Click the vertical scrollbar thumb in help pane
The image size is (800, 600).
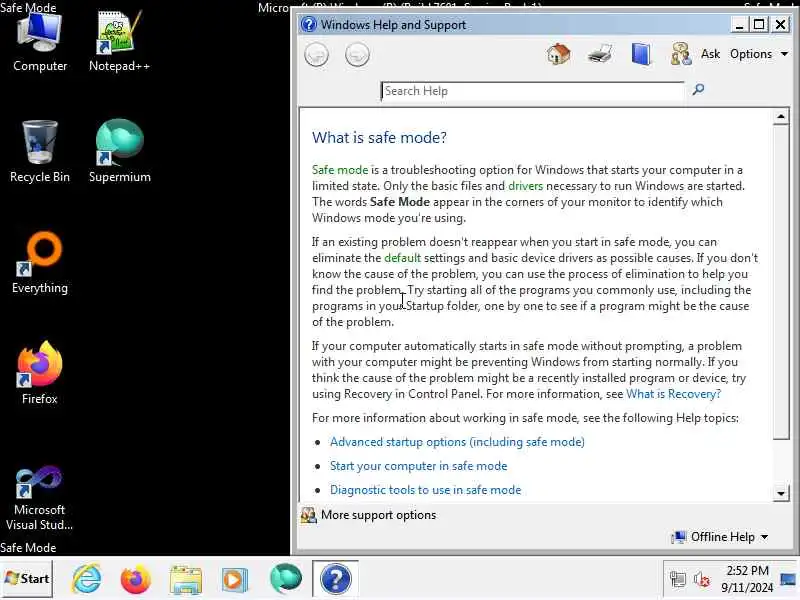click(x=781, y=282)
